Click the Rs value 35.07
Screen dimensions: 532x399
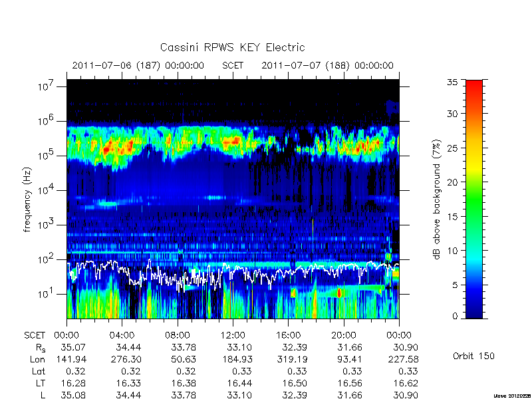73,347
